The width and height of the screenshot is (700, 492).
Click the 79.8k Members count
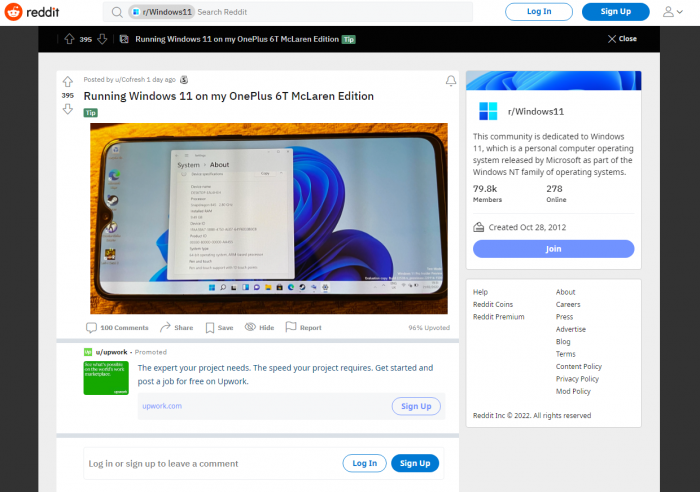point(488,194)
